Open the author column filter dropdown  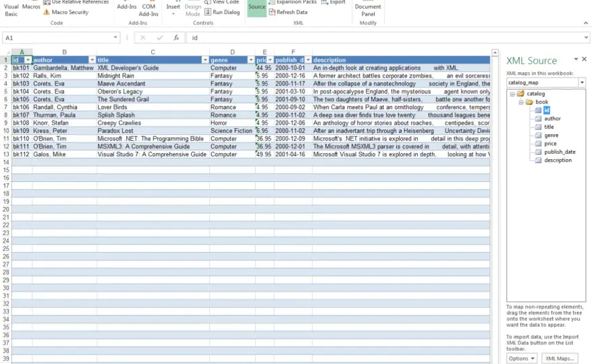pyautogui.click(x=92, y=60)
